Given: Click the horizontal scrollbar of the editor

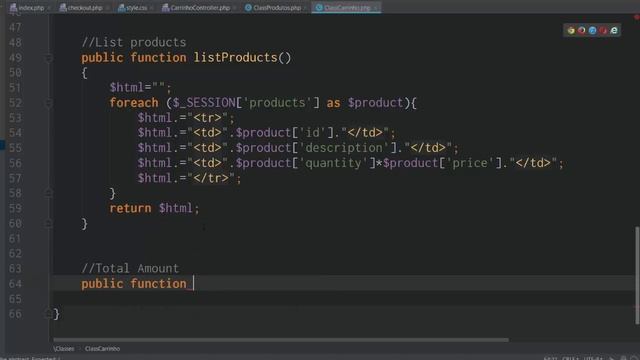Looking at the screenshot, I should point(281,340).
